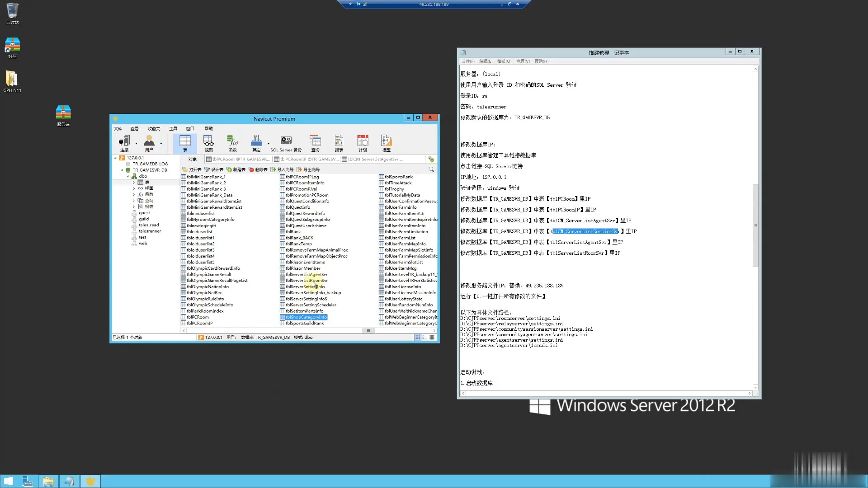Expand the 函数 node in the tree
868x488 pixels.
pyautogui.click(x=134, y=195)
